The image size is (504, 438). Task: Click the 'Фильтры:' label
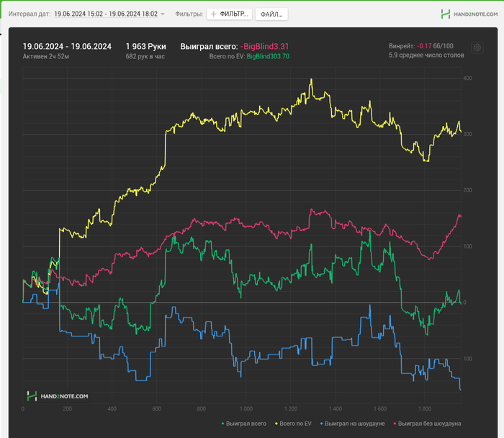(189, 14)
